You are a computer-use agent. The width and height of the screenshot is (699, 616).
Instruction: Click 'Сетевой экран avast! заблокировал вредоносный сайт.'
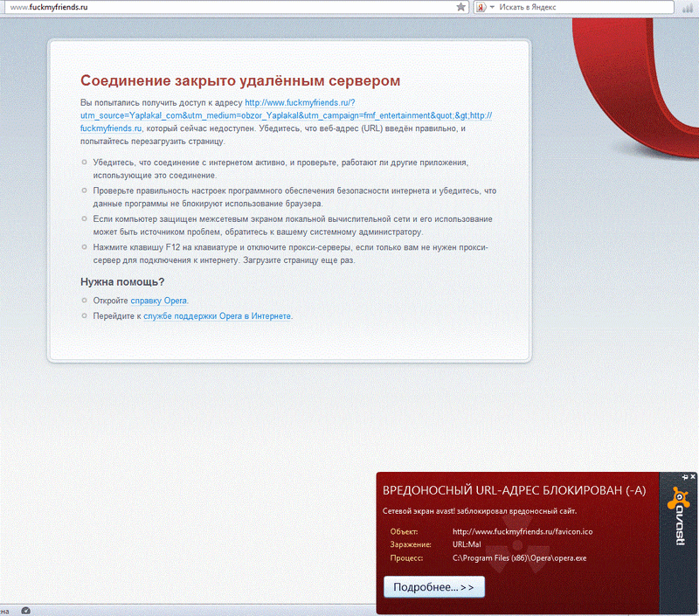point(480,511)
